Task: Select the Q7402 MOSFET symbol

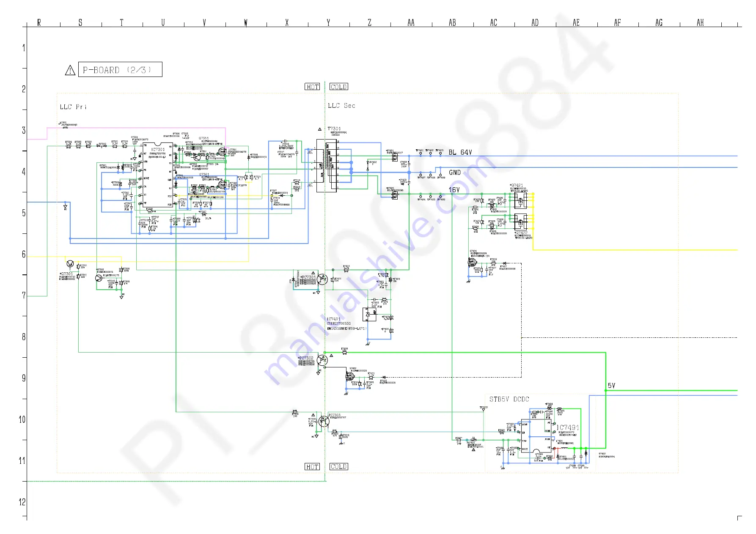Action: [x=350, y=376]
